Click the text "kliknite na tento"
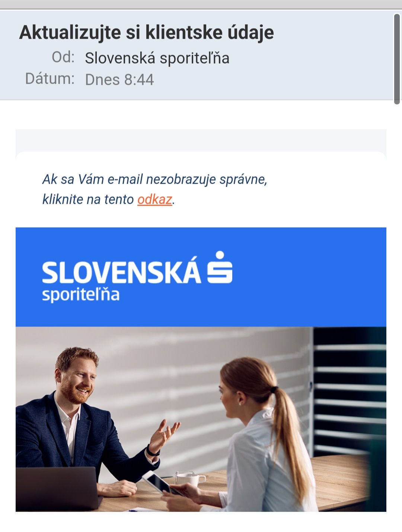 (x=88, y=200)
